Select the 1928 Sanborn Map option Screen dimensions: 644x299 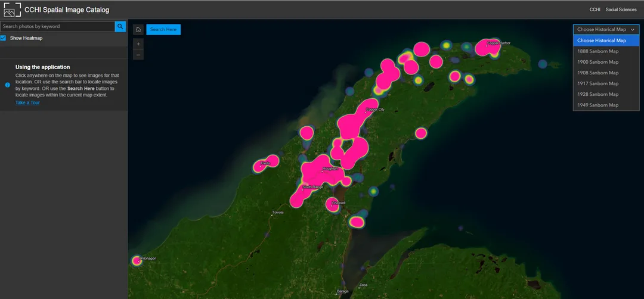[606, 94]
